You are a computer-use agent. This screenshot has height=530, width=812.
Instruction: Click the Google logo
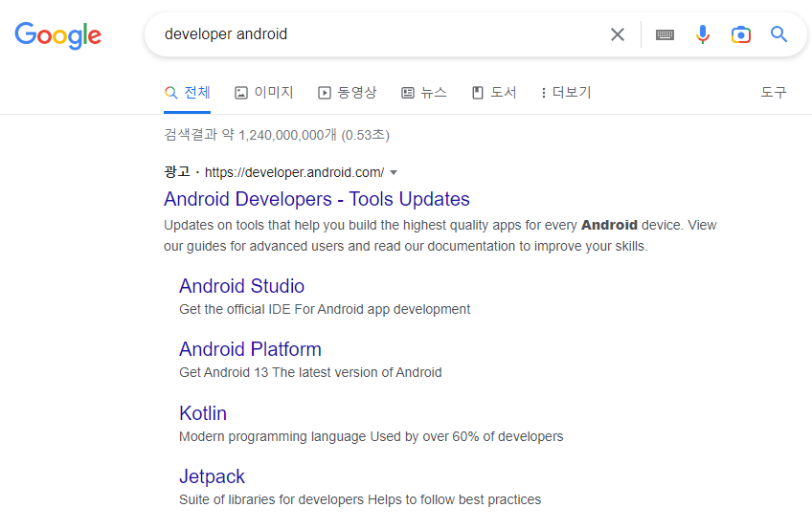click(58, 35)
